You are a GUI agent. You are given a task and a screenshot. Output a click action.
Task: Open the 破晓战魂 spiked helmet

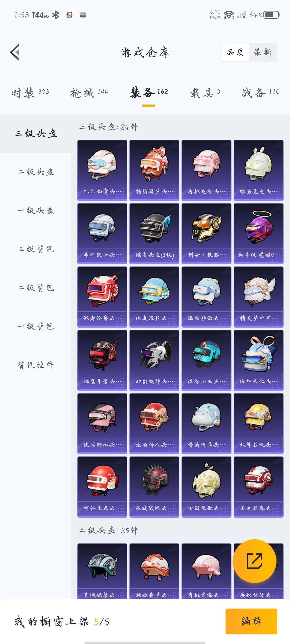tap(154, 487)
